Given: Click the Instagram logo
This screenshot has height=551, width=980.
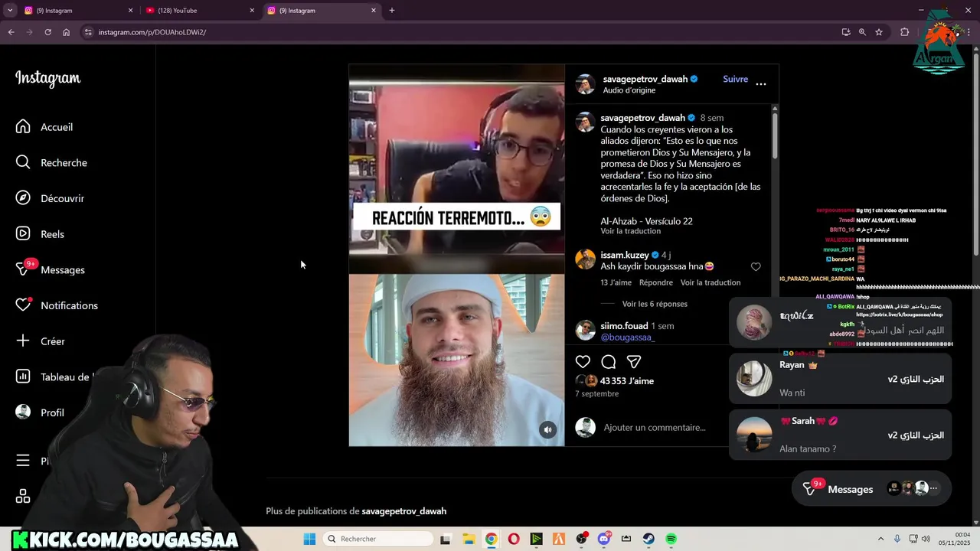Looking at the screenshot, I should (x=47, y=78).
